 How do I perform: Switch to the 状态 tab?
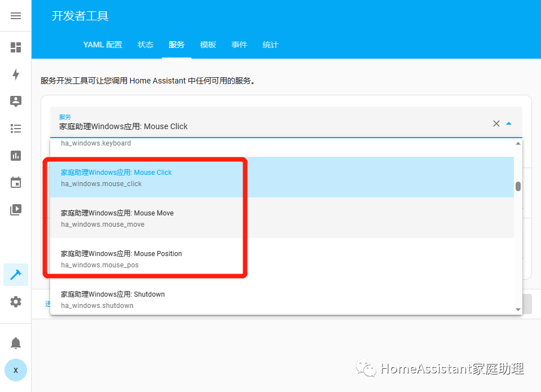(145, 45)
